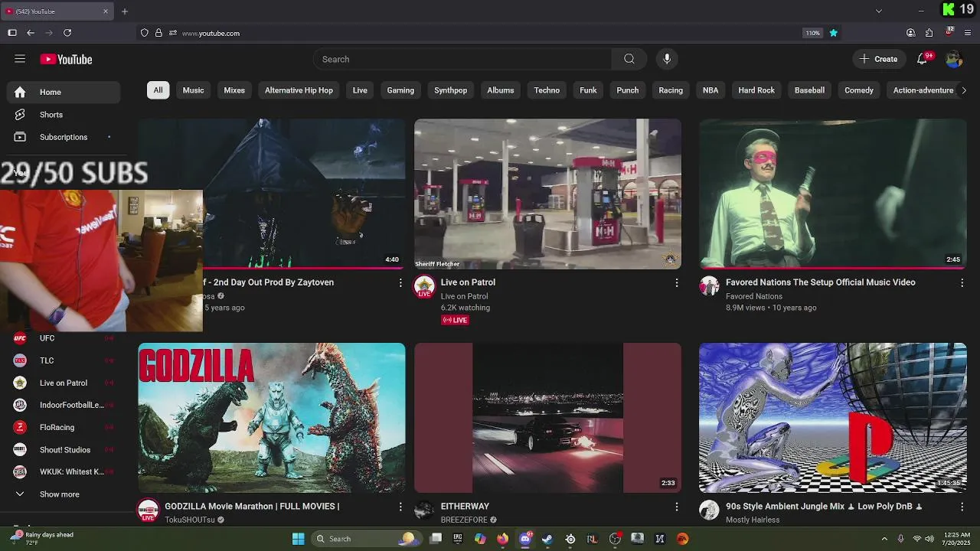
Task: Select the All filter chip
Action: pos(158,90)
